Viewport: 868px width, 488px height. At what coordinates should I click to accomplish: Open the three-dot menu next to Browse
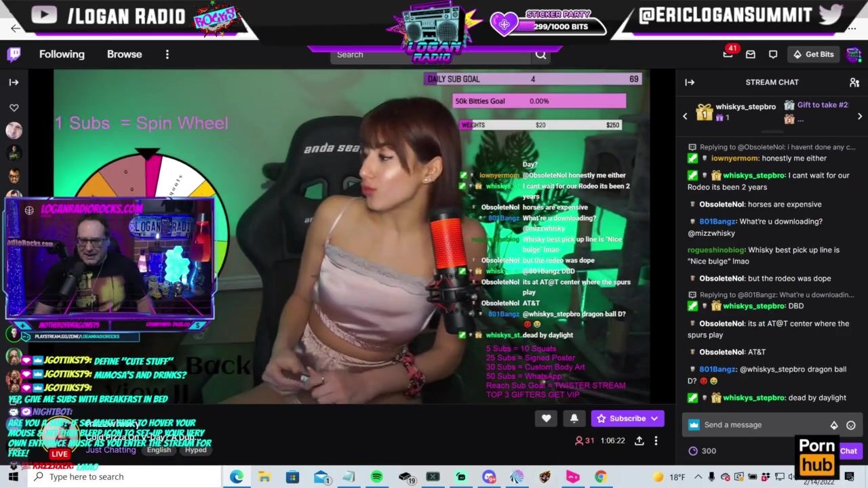coord(167,54)
